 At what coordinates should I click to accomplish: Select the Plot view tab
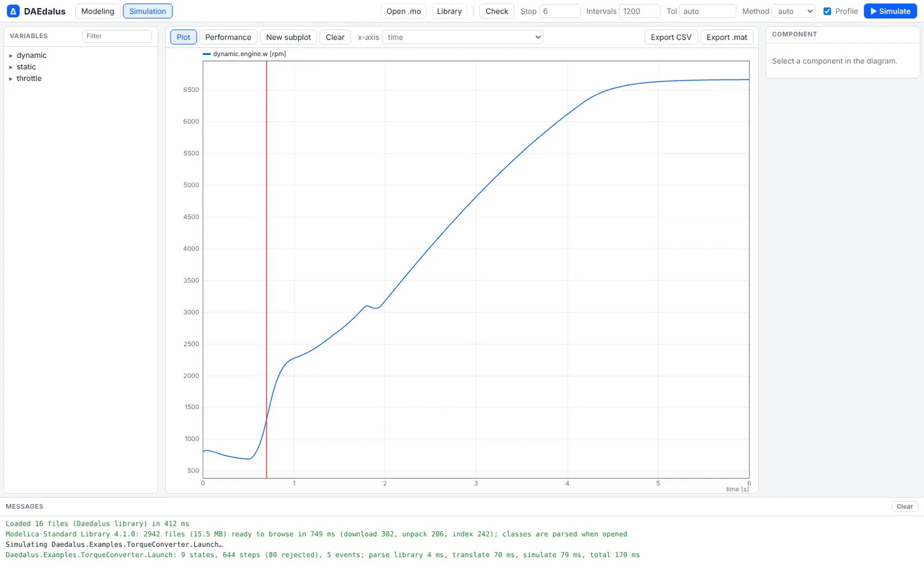pyautogui.click(x=184, y=37)
